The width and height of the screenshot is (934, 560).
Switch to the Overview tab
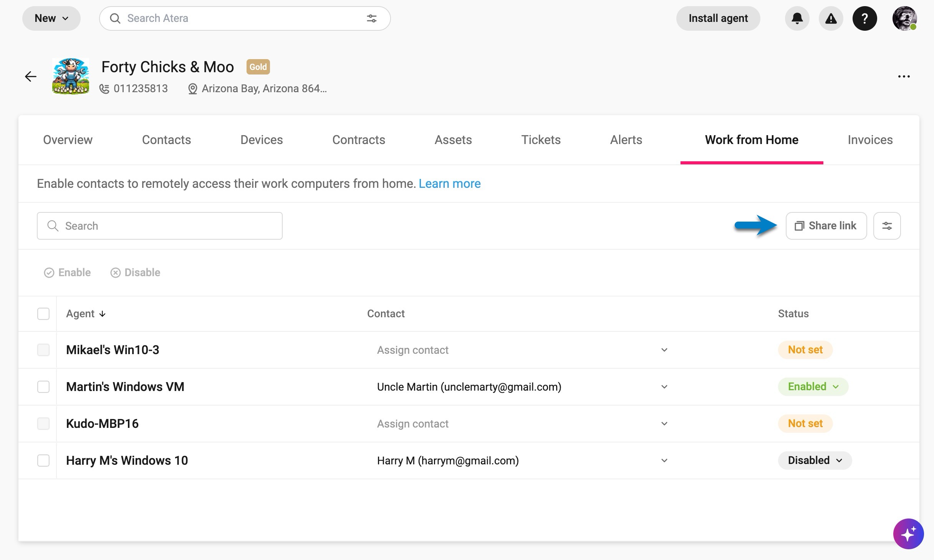click(68, 140)
